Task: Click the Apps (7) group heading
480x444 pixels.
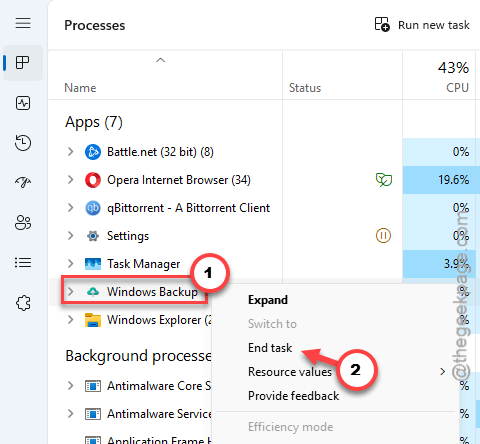Action: point(94,122)
